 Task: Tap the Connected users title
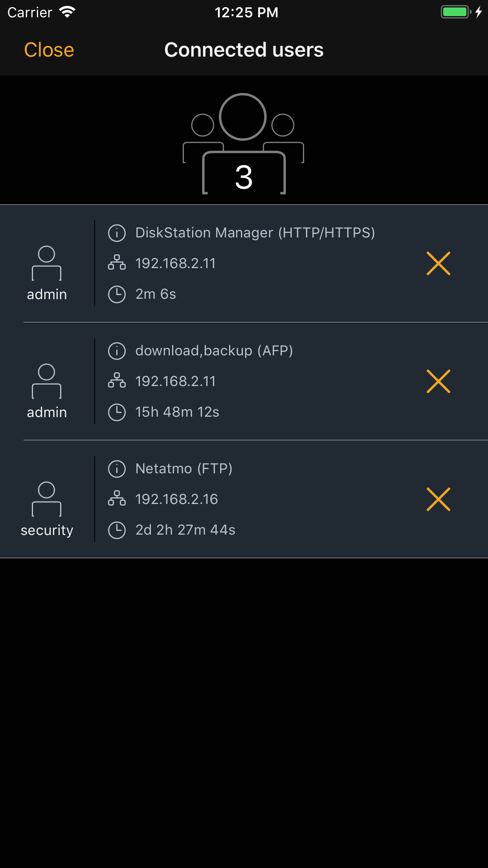pyautogui.click(x=244, y=50)
